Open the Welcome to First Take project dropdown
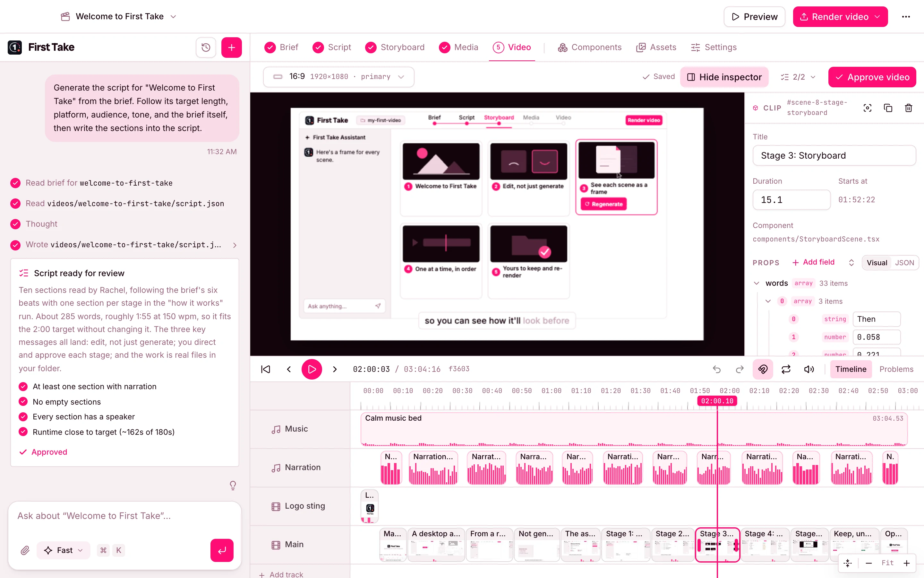The width and height of the screenshot is (924, 578). [x=119, y=16]
